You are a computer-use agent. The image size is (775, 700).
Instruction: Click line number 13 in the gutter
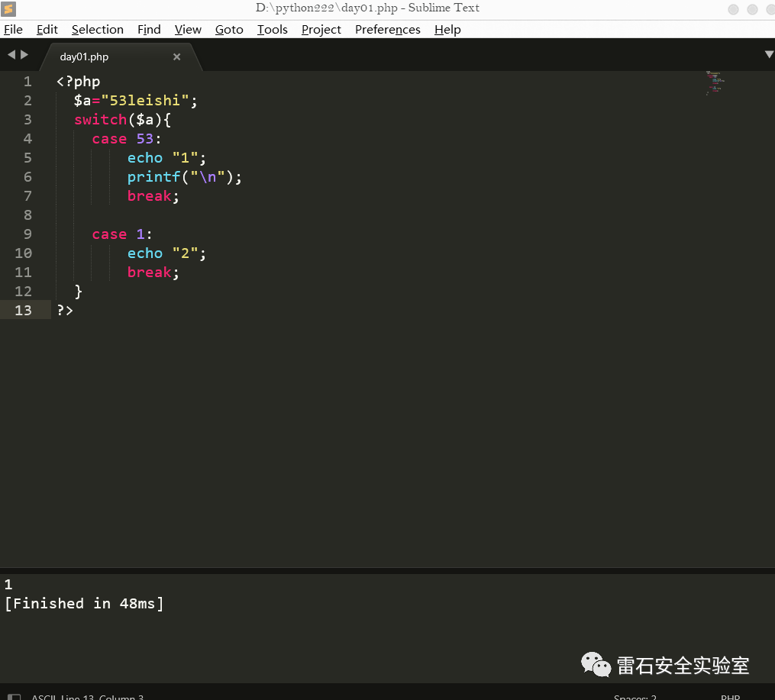point(24,311)
